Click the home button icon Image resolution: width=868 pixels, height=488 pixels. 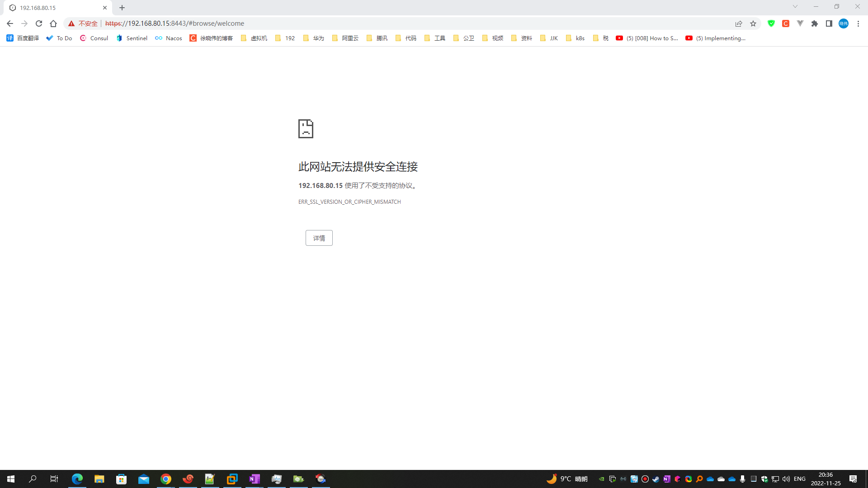[53, 23]
